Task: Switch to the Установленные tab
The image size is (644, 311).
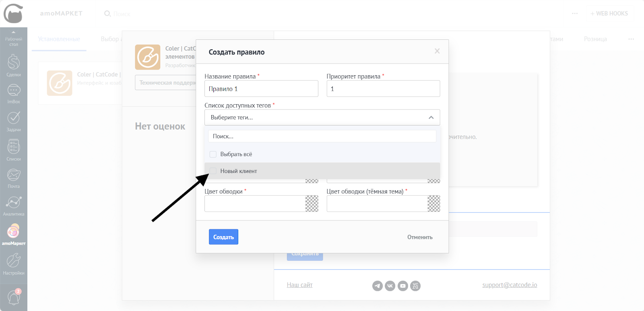Action: [x=59, y=39]
